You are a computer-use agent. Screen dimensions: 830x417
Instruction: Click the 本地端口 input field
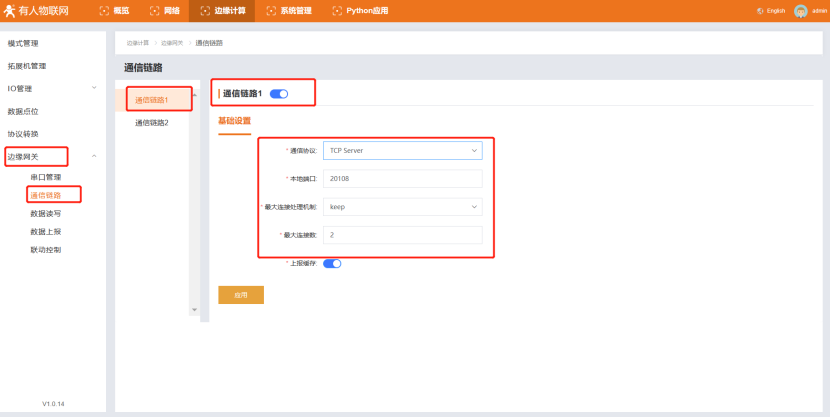[x=403, y=179]
